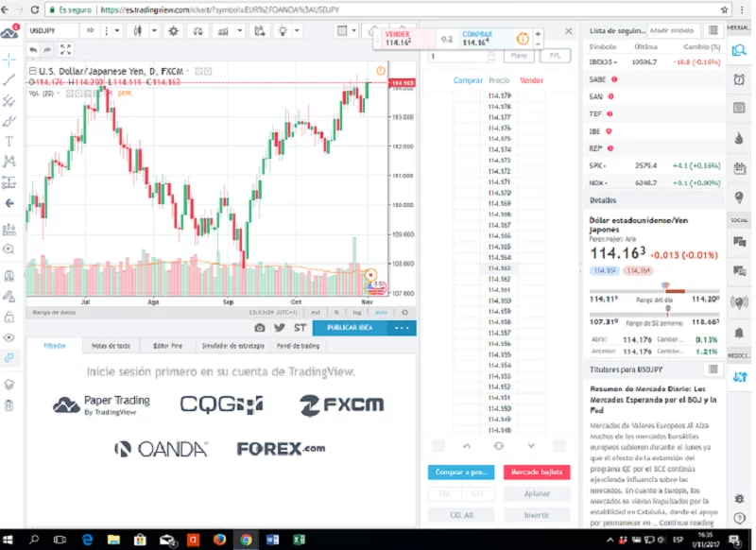Click the Comprar a pre... button
Screen dimensions: 756x550
coord(461,472)
